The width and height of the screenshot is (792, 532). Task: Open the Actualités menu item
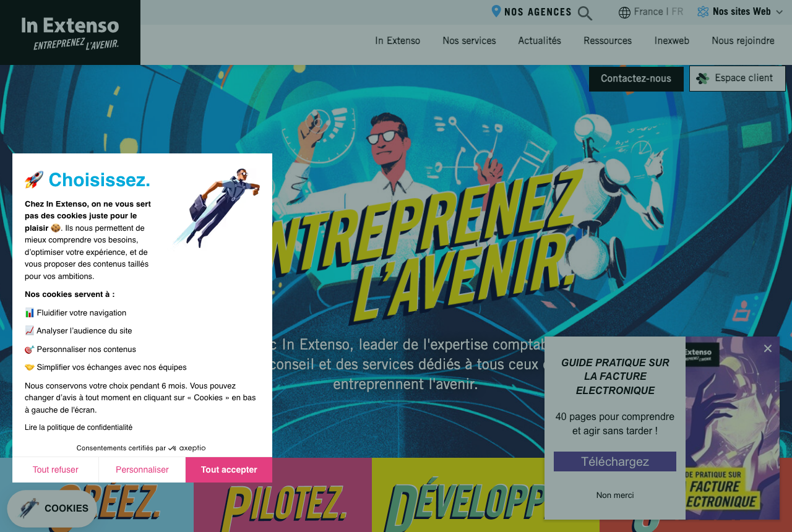coord(540,41)
